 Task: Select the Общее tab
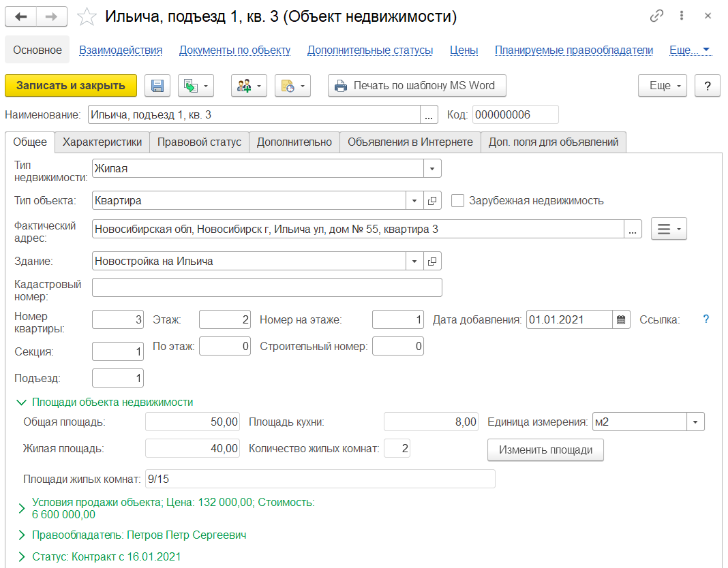(x=30, y=142)
